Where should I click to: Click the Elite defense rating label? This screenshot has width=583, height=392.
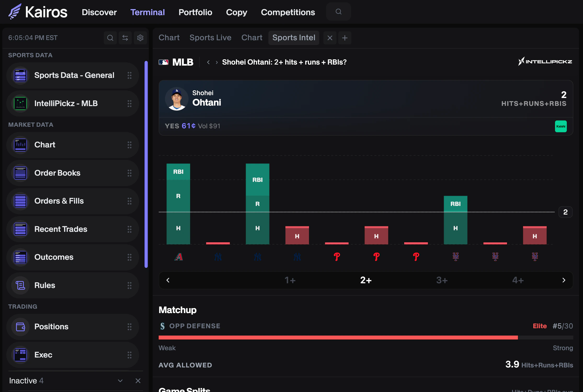pos(540,326)
